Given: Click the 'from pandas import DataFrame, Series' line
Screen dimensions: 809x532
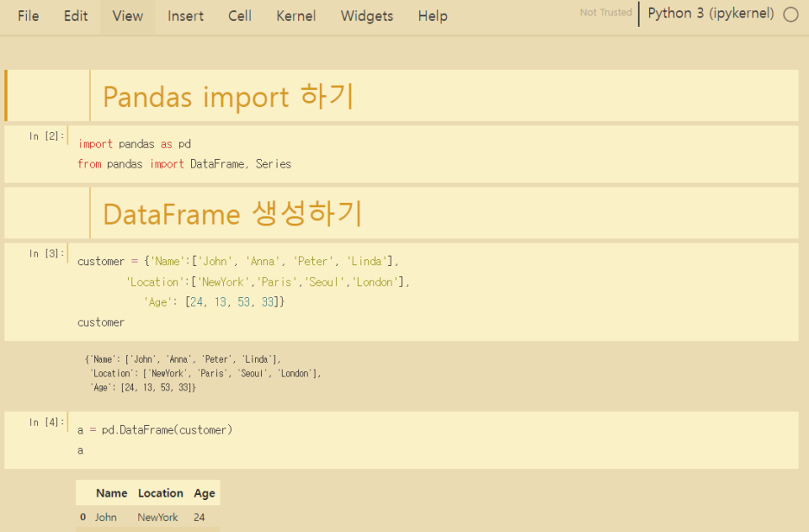Looking at the screenshot, I should 184,164.
